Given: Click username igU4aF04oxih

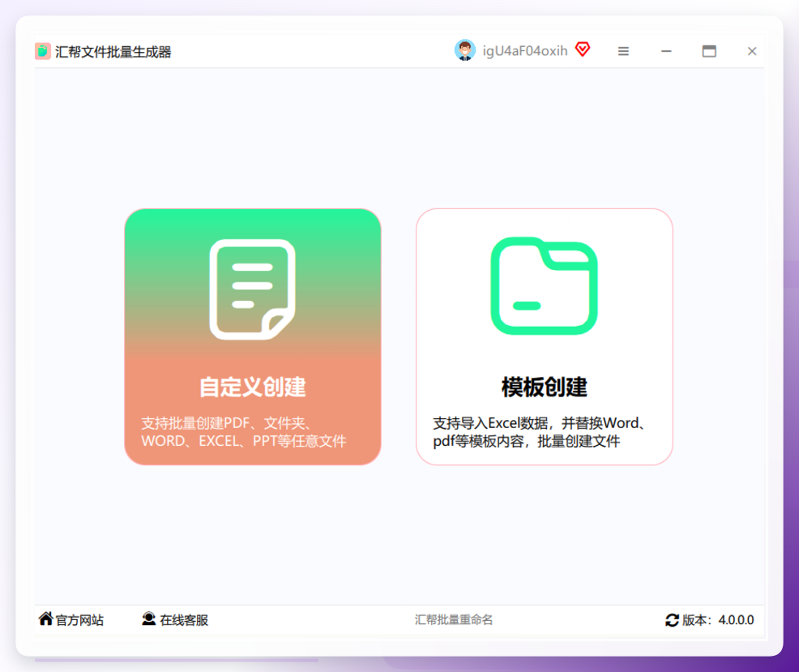Looking at the screenshot, I should pos(525,51).
